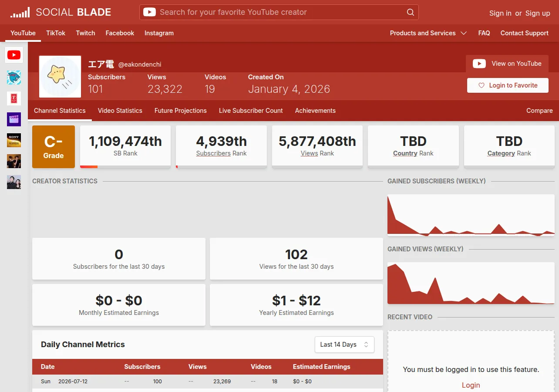
Task: Open the Achievements tab
Action: (x=315, y=111)
